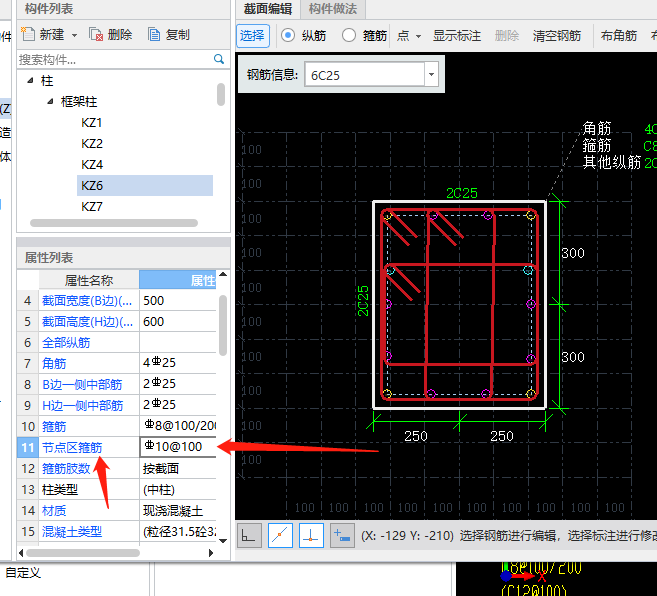Select KZ7 in component tree
The width and height of the screenshot is (657, 596).
click(x=92, y=206)
